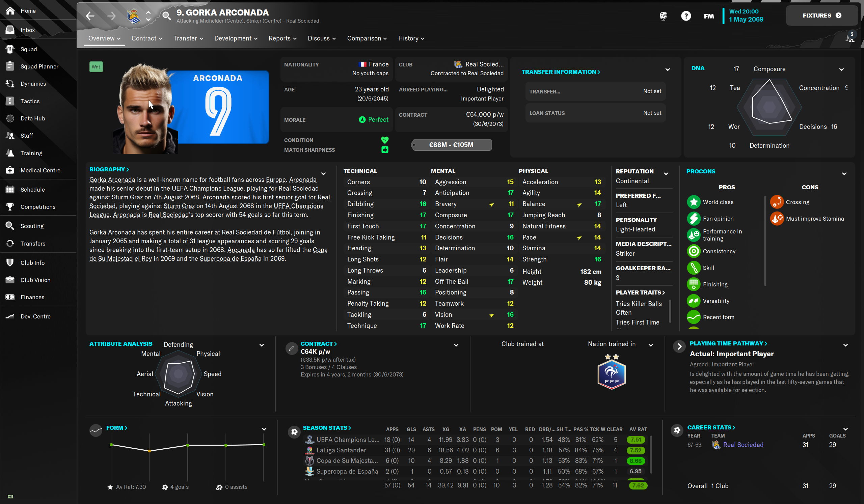Open the Contract tab menu

[147, 38]
